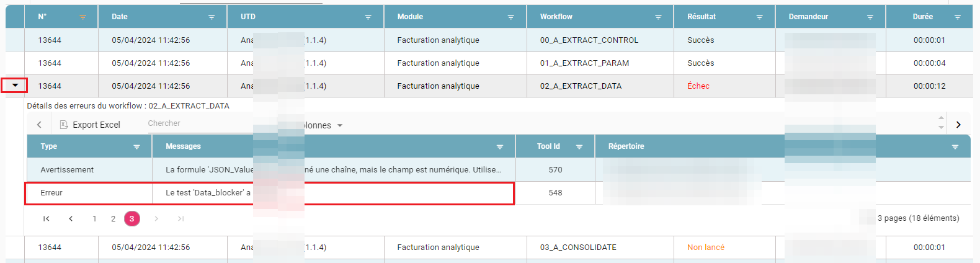Viewport: 980px width, 263px height.
Task: Click duration 00:00:12
Action: point(929,86)
